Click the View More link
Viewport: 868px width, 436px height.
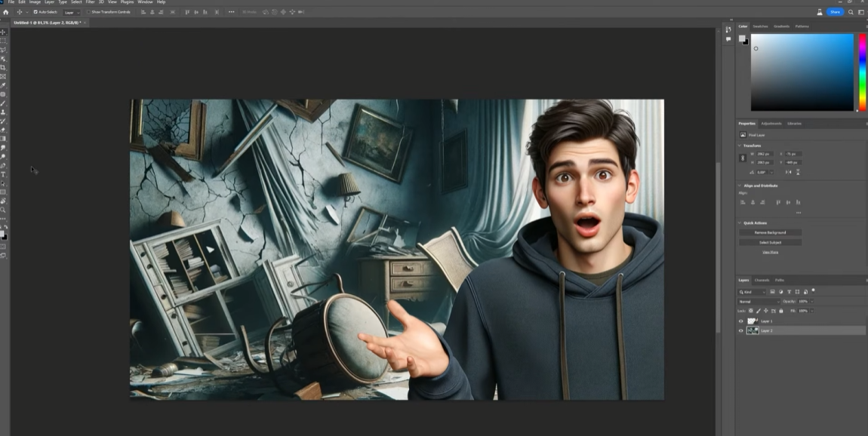[770, 252]
